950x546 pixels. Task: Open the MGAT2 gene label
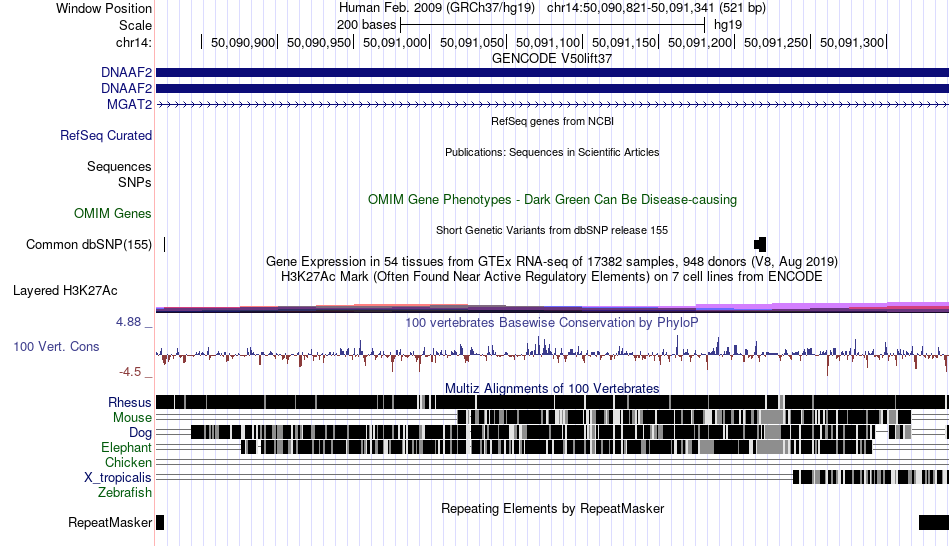click(x=129, y=104)
